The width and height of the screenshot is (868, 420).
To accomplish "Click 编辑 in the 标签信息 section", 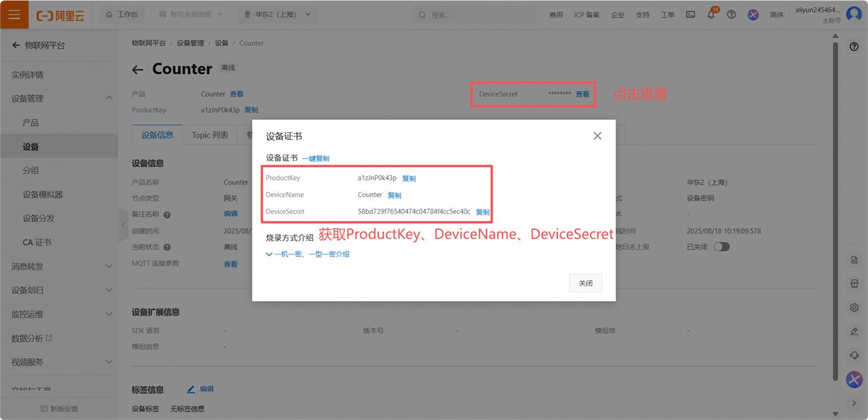I will pos(201,389).
